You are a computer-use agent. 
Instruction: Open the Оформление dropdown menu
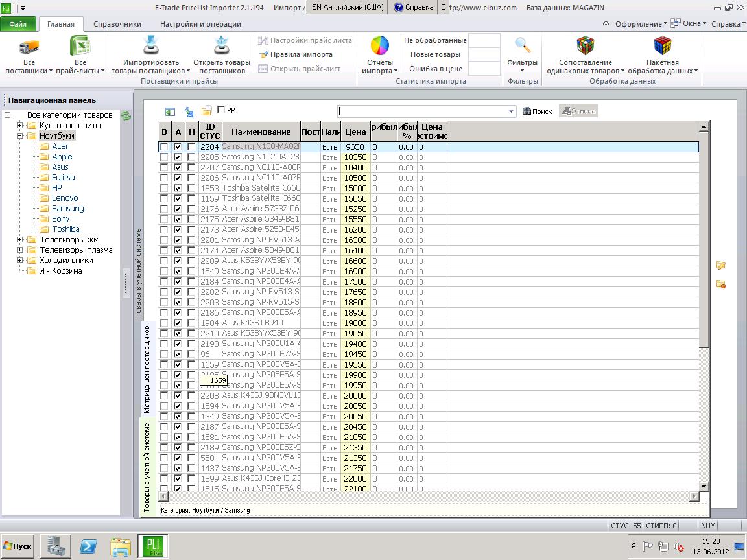click(641, 24)
